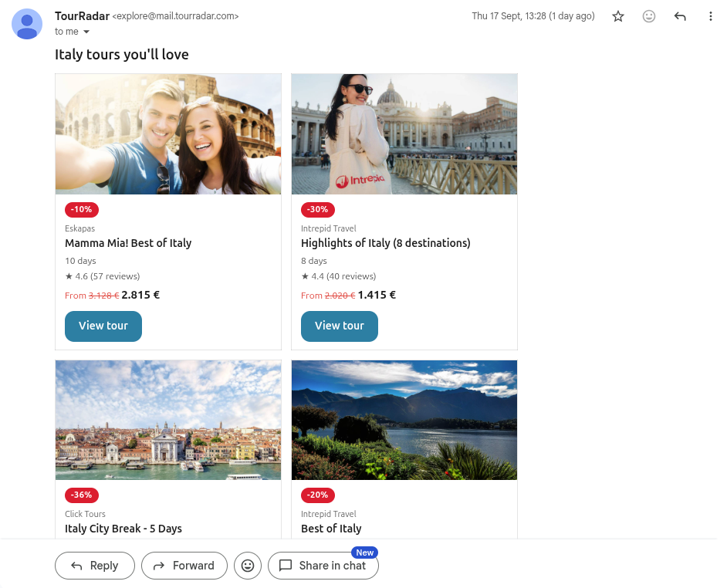Image resolution: width=727 pixels, height=588 pixels.
Task: Open the Vatican Intrepid tour image
Action: (404, 134)
